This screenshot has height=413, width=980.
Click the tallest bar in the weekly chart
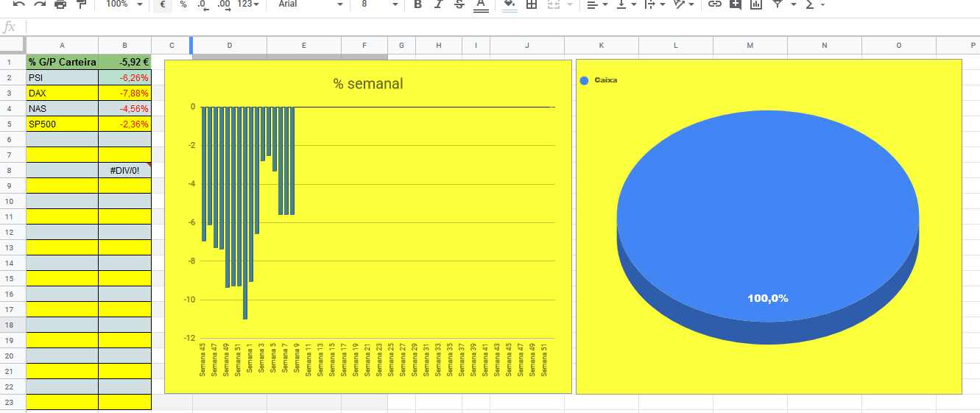pyautogui.click(x=245, y=213)
